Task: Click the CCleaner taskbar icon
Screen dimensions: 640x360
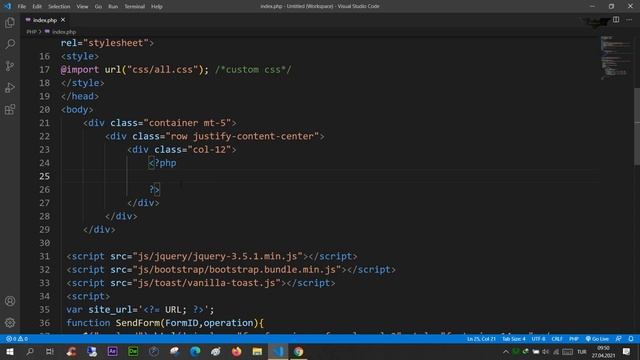Action: pyautogui.click(x=71, y=351)
